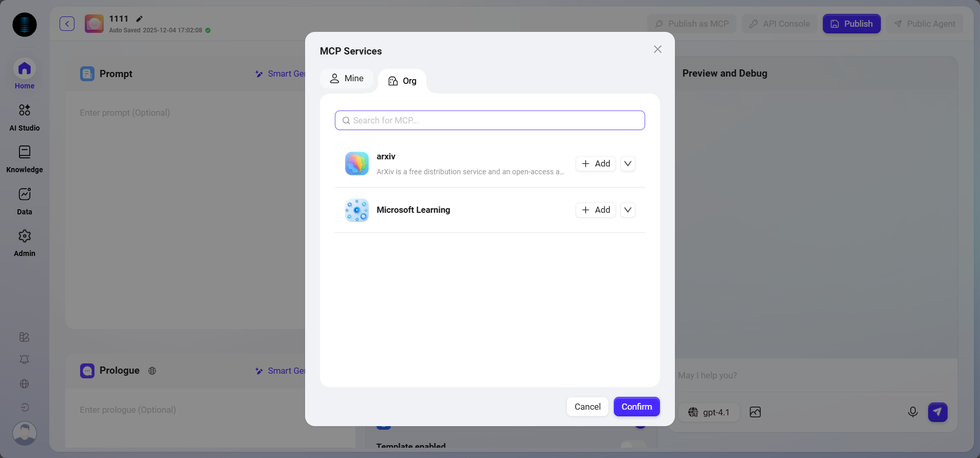
Task: Cancel the MCP Services dialog
Action: (587, 407)
